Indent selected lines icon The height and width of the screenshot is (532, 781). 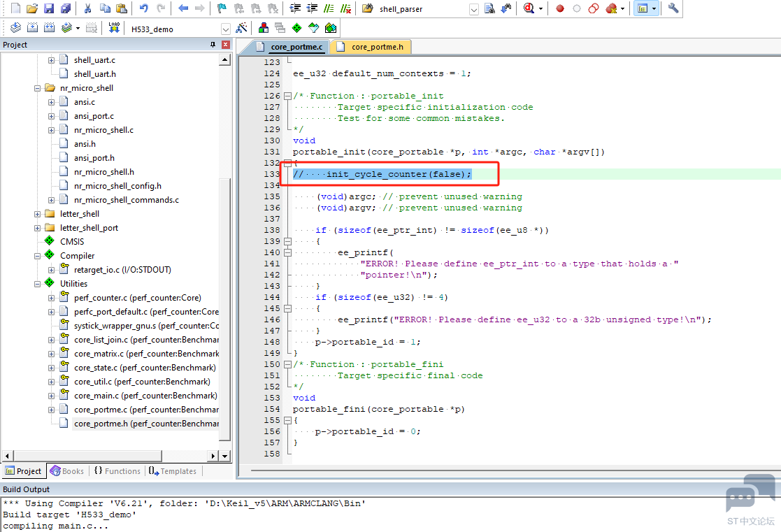click(x=295, y=8)
